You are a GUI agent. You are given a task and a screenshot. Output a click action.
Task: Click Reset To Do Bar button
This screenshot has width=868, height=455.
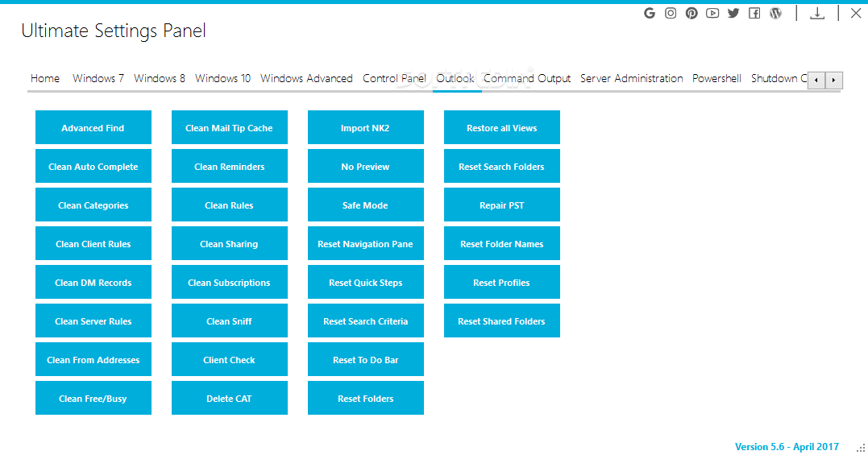[x=365, y=359]
